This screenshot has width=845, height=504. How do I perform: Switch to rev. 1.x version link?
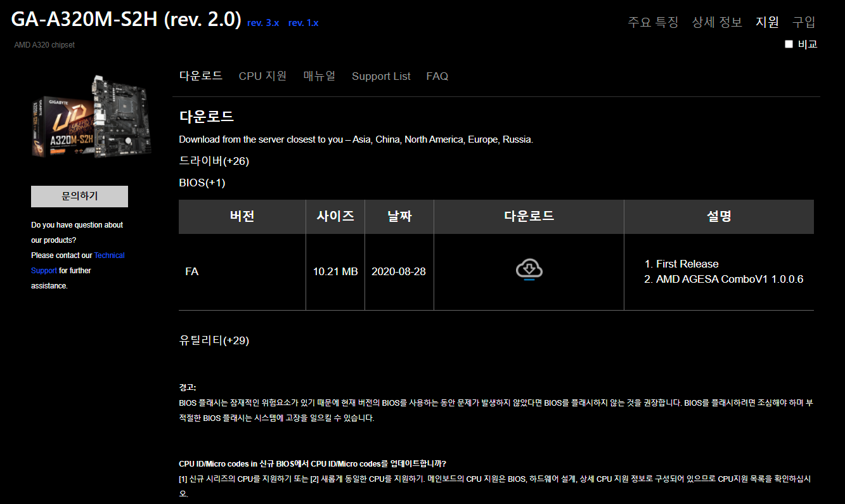304,23
